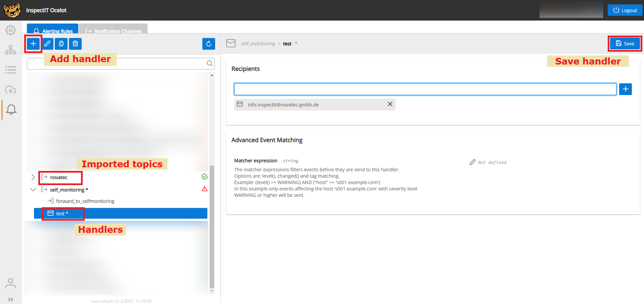This screenshot has height=304, width=644.
Task: Add recipient with the plus button
Action: tap(625, 89)
